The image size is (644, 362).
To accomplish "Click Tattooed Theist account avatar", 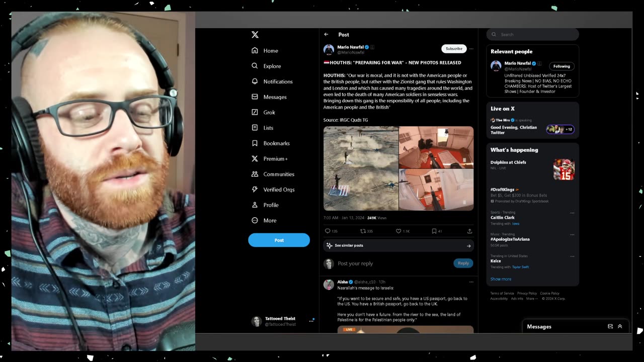I will tap(256, 321).
